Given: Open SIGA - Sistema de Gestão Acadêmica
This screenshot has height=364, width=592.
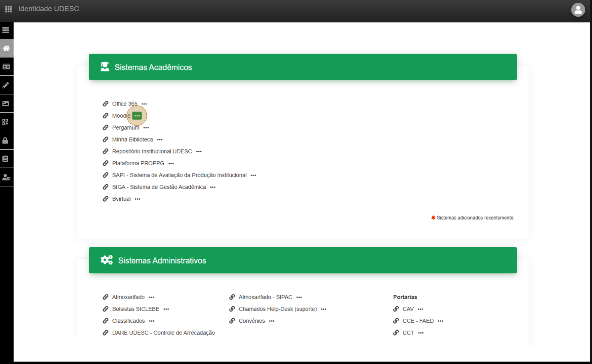Looking at the screenshot, I should [159, 187].
